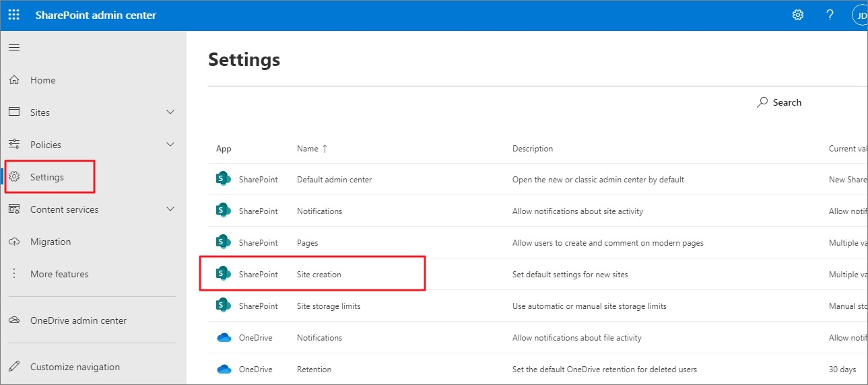
Task: Click SharePoint icon in Notifications row
Action: [223, 211]
